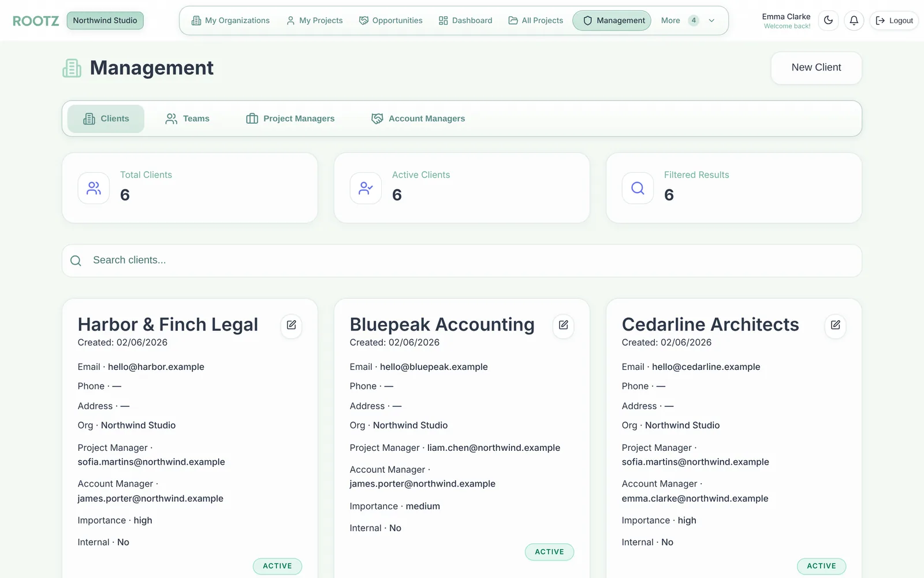Viewport: 924px width, 578px height.
Task: Select the Cedarline Architects title
Action: (x=710, y=324)
